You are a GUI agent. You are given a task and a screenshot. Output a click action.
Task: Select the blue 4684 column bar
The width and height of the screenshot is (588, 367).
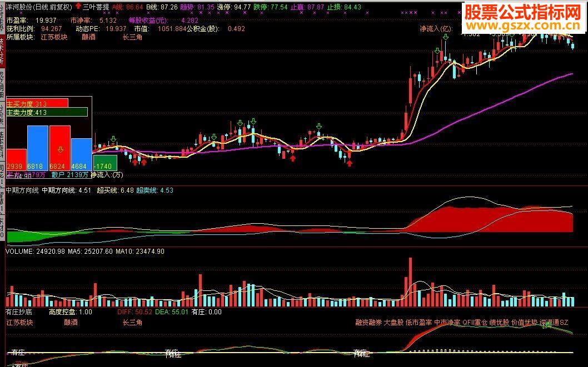click(x=81, y=154)
